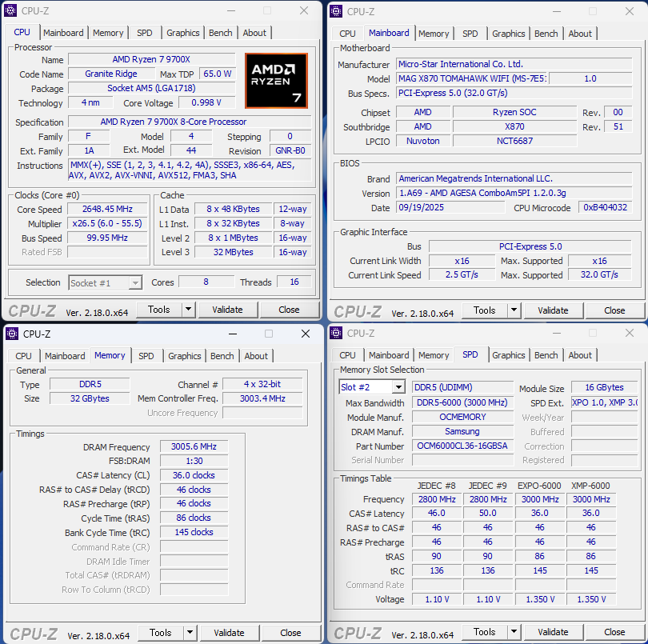
Task: Minimize the CPU-Z window showing Mainboard info
Action: click(556, 11)
